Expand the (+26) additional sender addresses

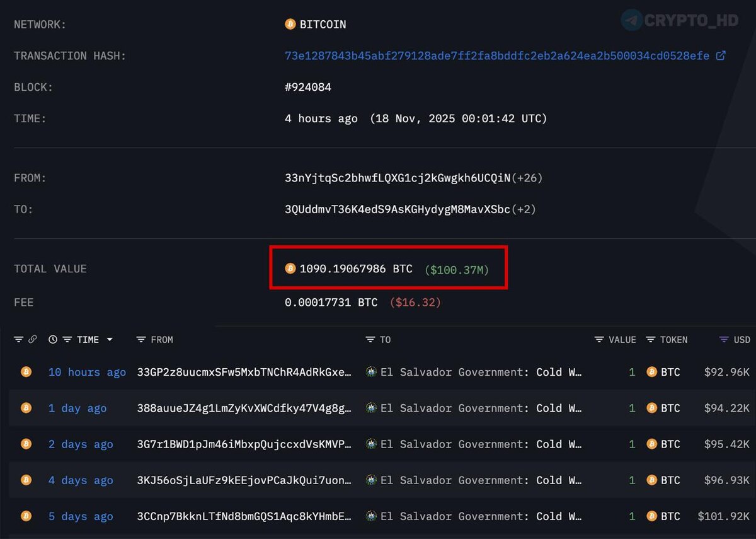point(527,178)
